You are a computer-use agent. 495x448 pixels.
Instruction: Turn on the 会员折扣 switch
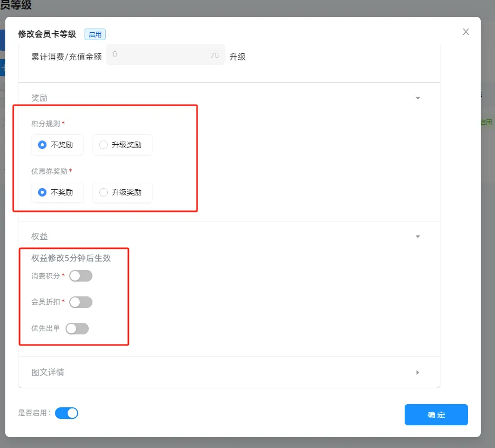coord(81,302)
